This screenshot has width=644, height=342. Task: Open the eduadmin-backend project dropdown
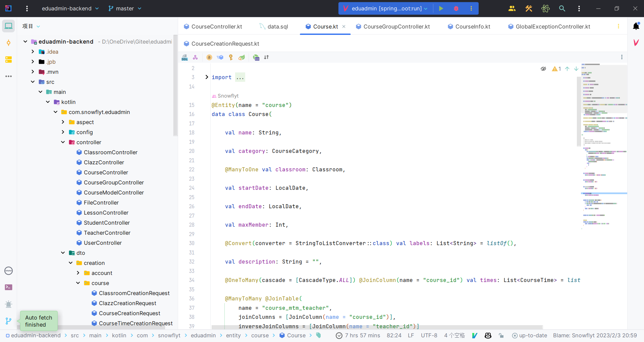[70, 8]
